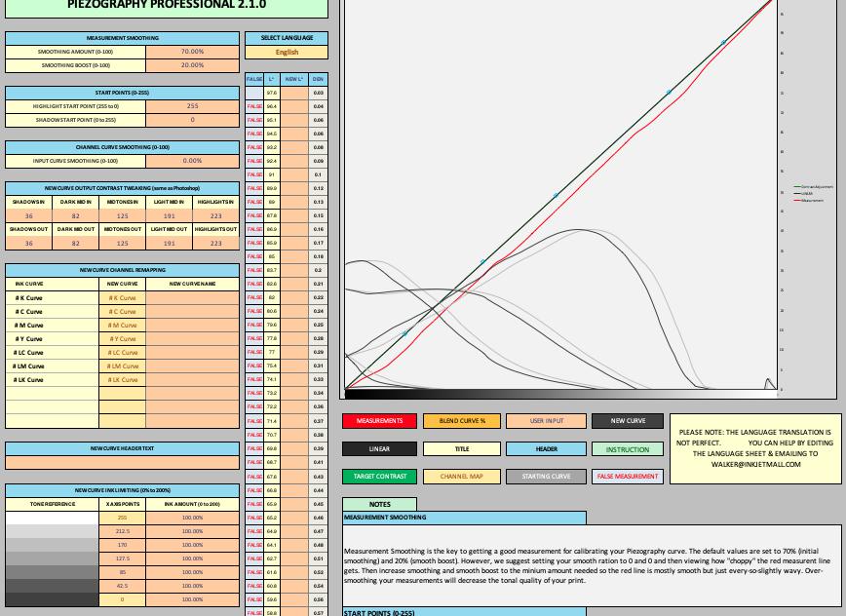Viewport: 846px width, 616px height.
Task: Click the empty New Curve Header Text field
Action: 122,462
